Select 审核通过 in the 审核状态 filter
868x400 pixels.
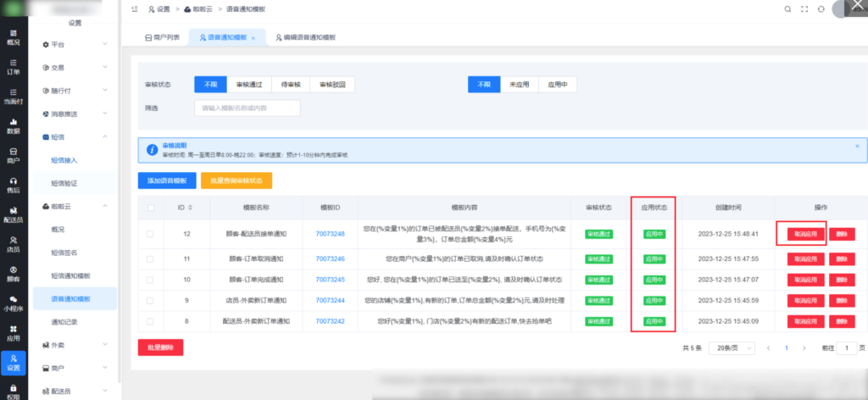tap(249, 85)
